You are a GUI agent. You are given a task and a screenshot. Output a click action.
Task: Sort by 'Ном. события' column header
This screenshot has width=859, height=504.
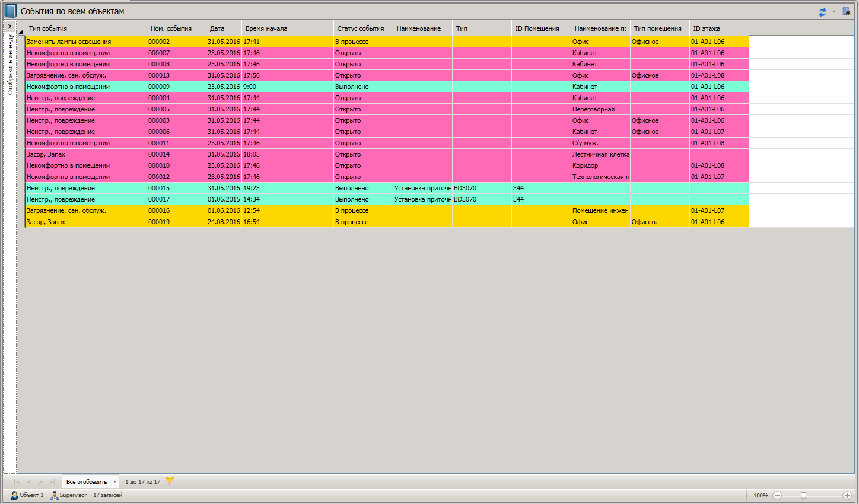176,28
